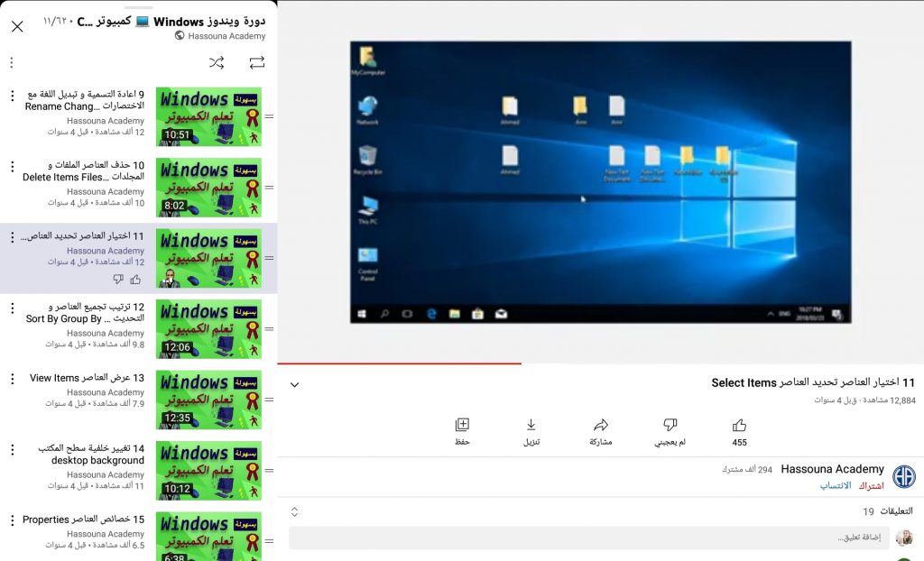Image resolution: width=924 pixels, height=561 pixels.
Task: Open more options for video 12 Sort By
Action: 12,308
